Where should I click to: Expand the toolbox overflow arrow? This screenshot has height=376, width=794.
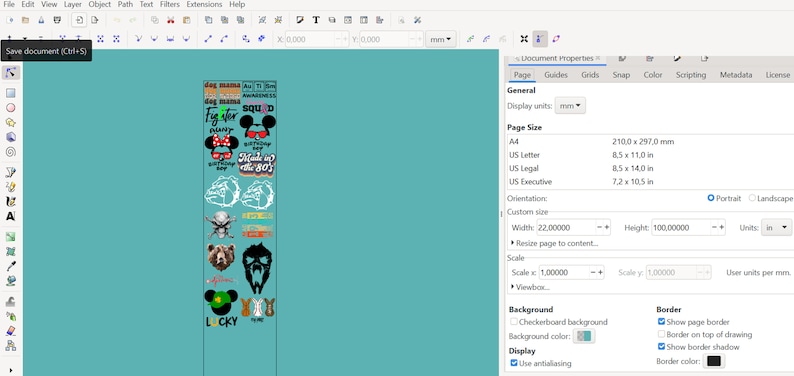click(10, 370)
